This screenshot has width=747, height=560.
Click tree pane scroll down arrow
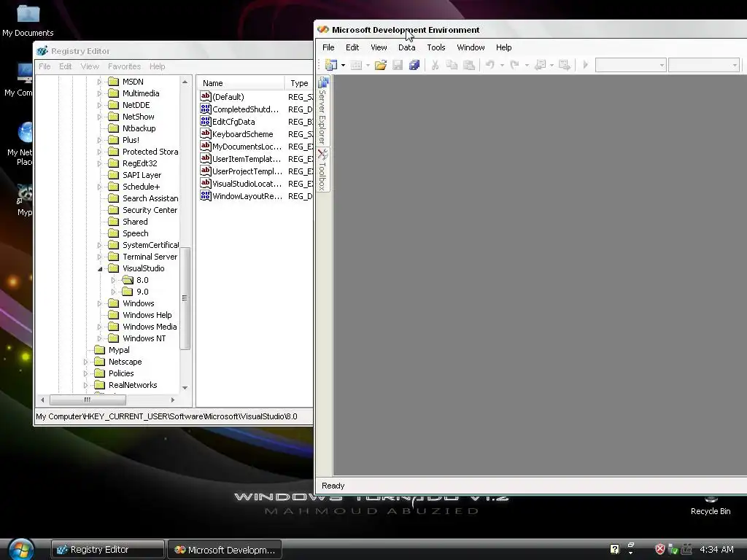(185, 388)
